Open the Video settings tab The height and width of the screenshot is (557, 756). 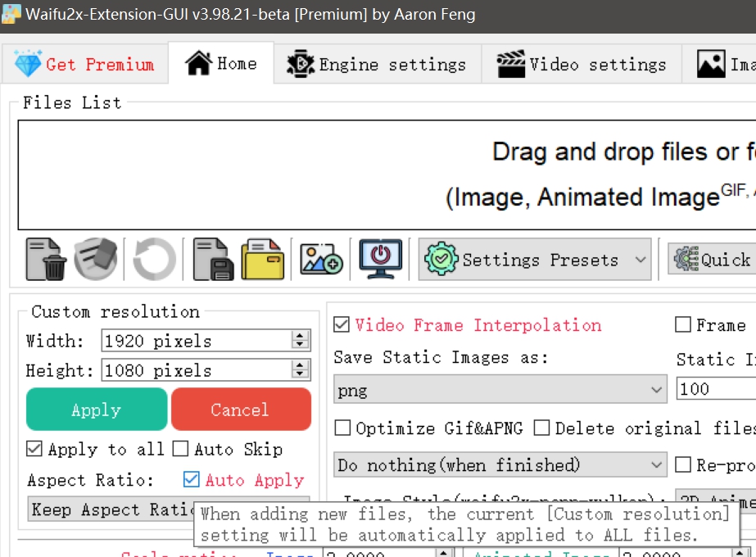[582, 63]
